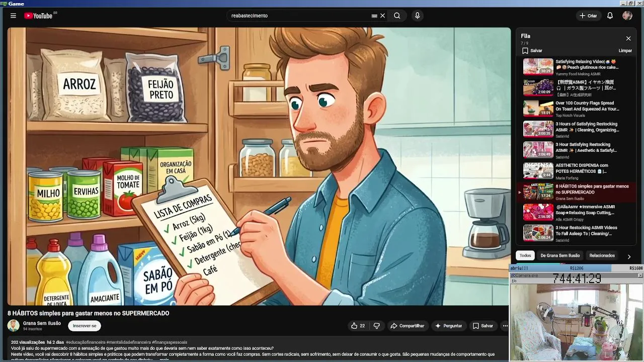Select the Todos filter chip
Viewport: 644px width, 362px height.
525,255
